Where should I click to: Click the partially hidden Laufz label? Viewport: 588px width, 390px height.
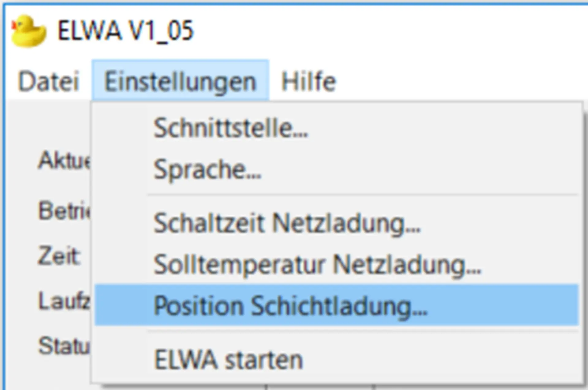click(x=64, y=301)
